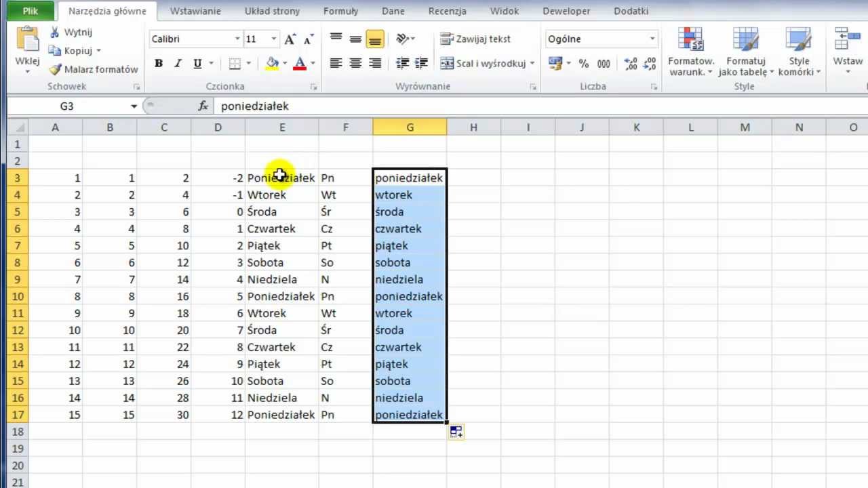The image size is (868, 488).
Task: Increase decimal places
Action: point(631,63)
